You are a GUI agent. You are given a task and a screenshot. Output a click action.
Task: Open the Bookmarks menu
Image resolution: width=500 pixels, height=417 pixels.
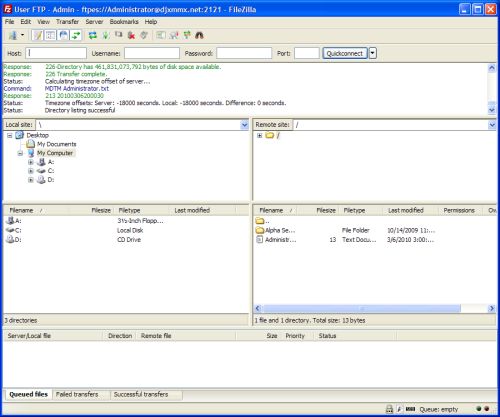click(x=124, y=22)
